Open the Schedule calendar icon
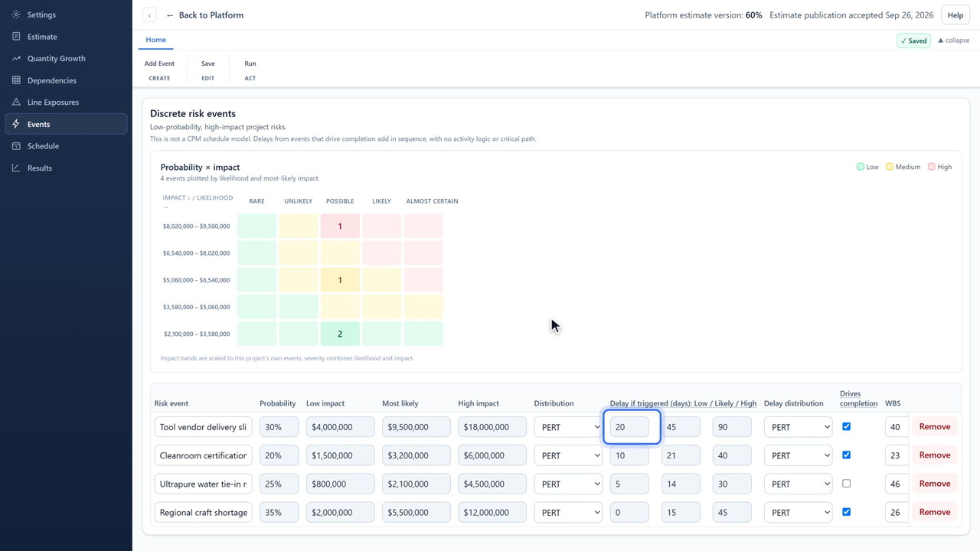 16,145
